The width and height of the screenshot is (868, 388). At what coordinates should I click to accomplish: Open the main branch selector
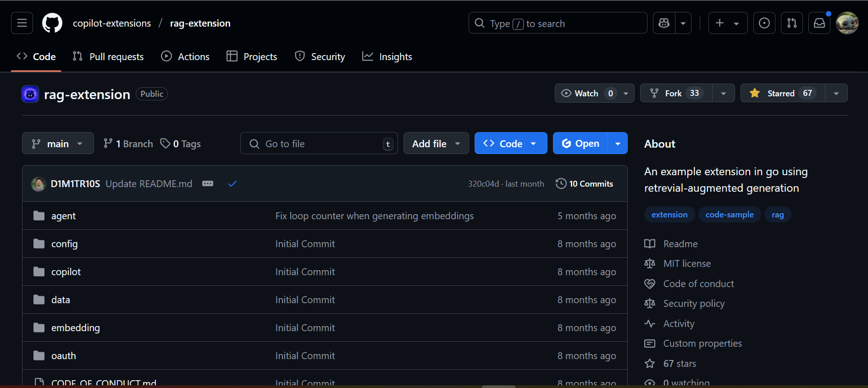point(58,144)
